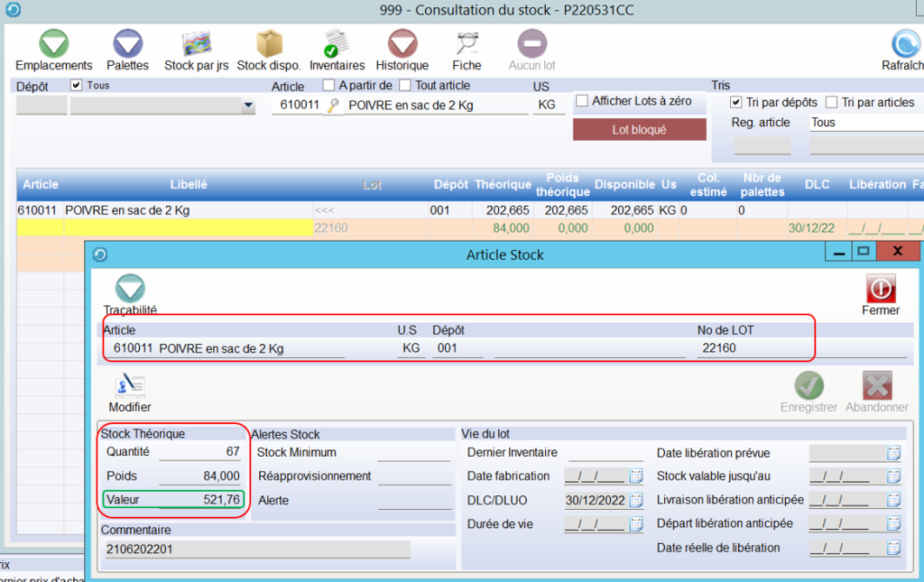Expand the Dépôt dropdown list
Image resolution: width=924 pixels, height=582 pixels.
coord(248,106)
